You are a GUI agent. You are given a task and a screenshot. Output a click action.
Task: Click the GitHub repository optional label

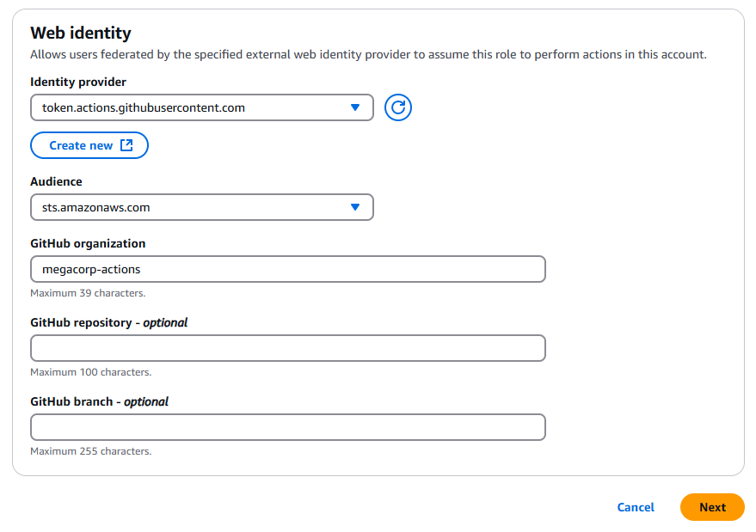tap(109, 322)
